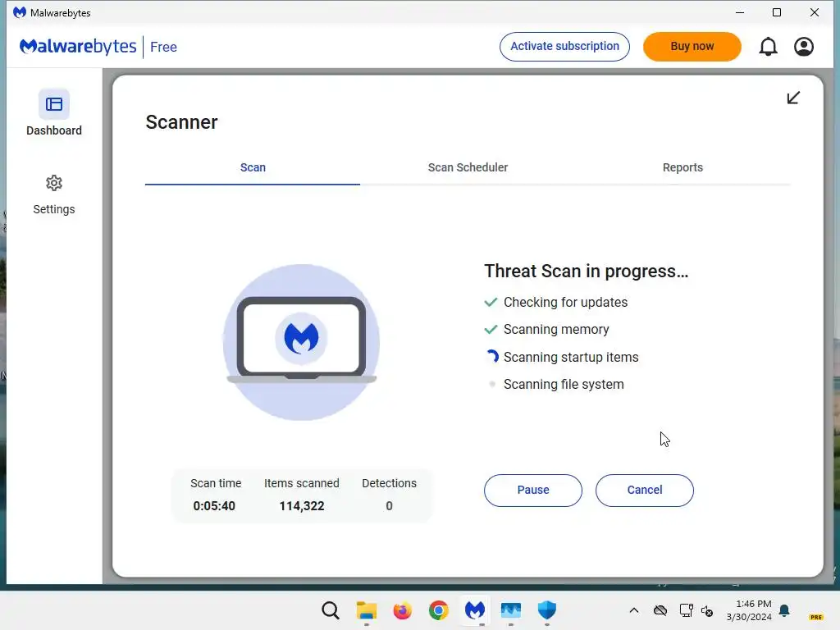Screen dimensions: 840x630
Task: Open Windows Security shield in the taskbar
Action: [546, 610]
